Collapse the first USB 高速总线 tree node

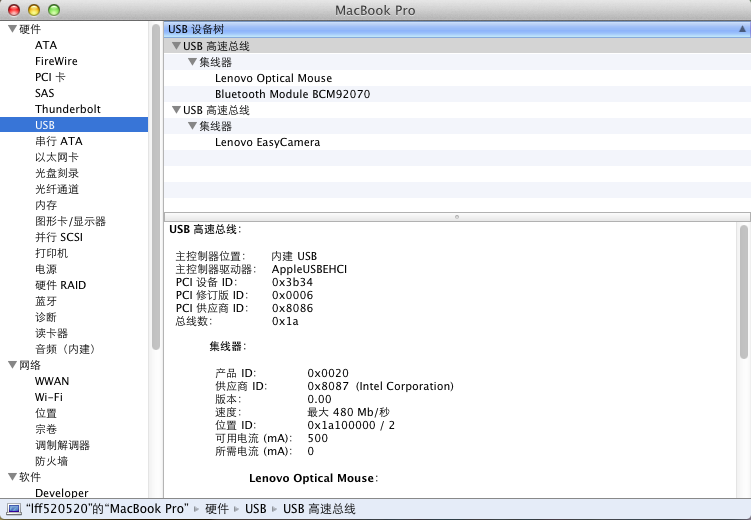176,46
